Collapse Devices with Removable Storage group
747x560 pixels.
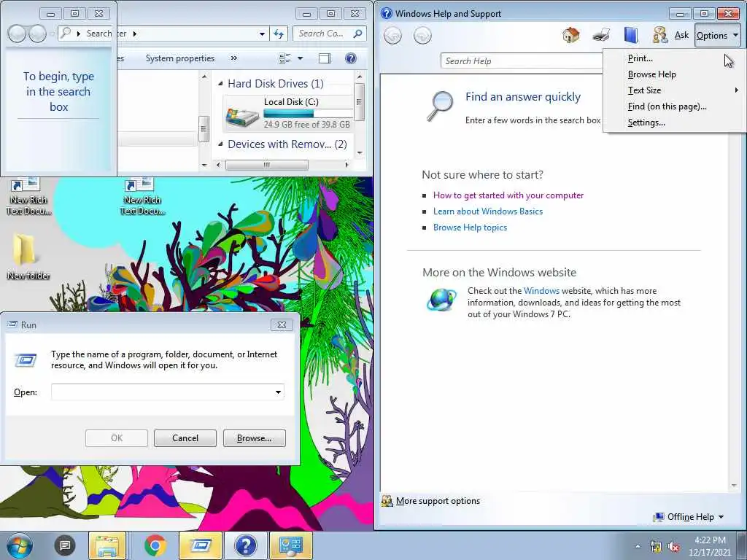(220, 144)
